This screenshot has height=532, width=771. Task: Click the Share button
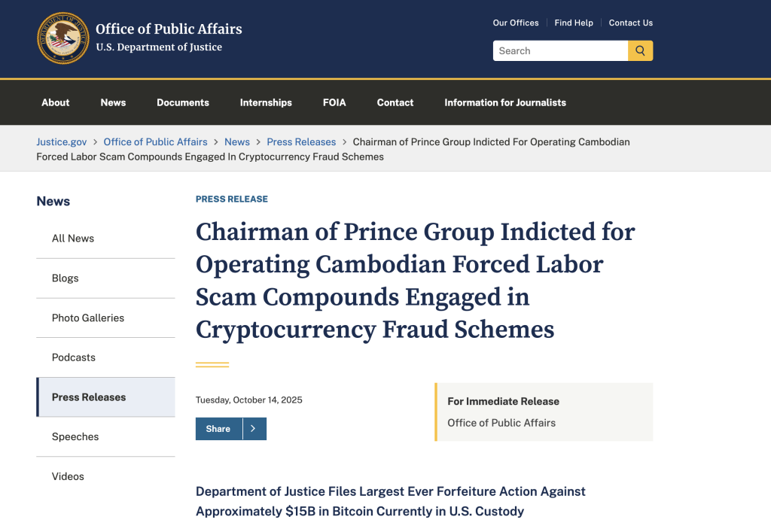click(x=218, y=428)
